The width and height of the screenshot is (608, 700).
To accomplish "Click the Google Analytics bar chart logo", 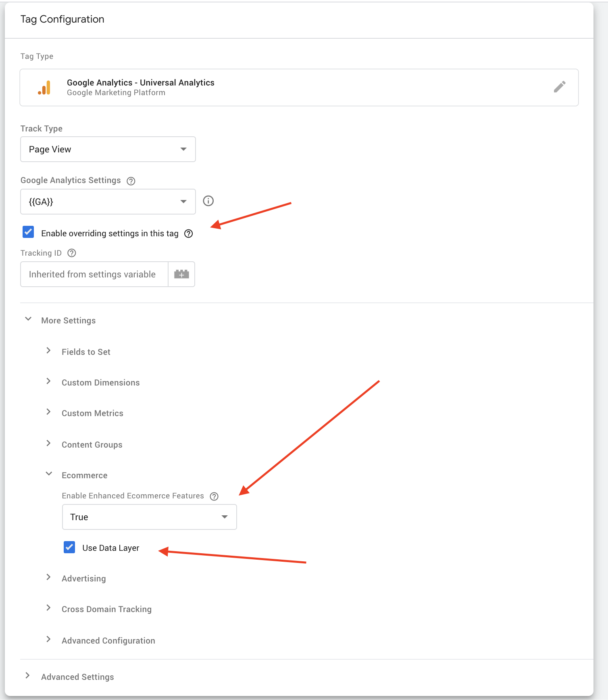I will 44,87.
